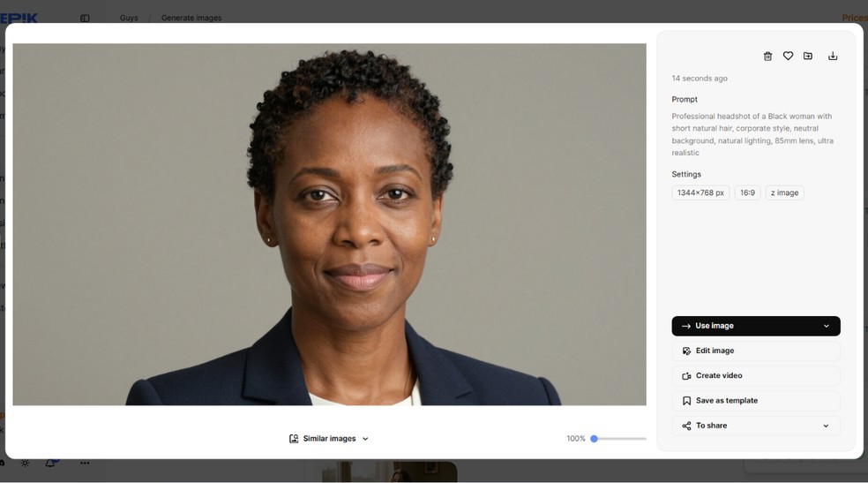868x483 pixels.
Task: Toggle sidebar panel icon near the logo
Action: coord(85,19)
